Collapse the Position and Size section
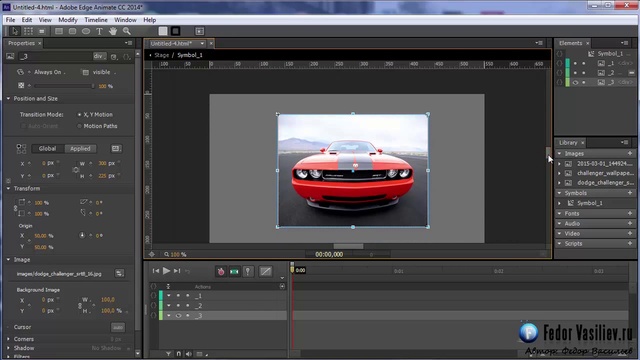 (x=8, y=98)
